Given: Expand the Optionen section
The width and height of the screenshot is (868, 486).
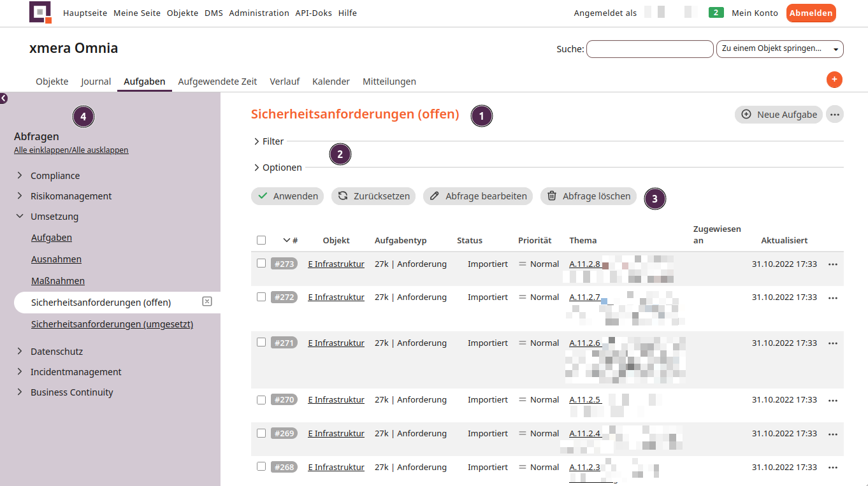Looking at the screenshot, I should click(x=277, y=168).
